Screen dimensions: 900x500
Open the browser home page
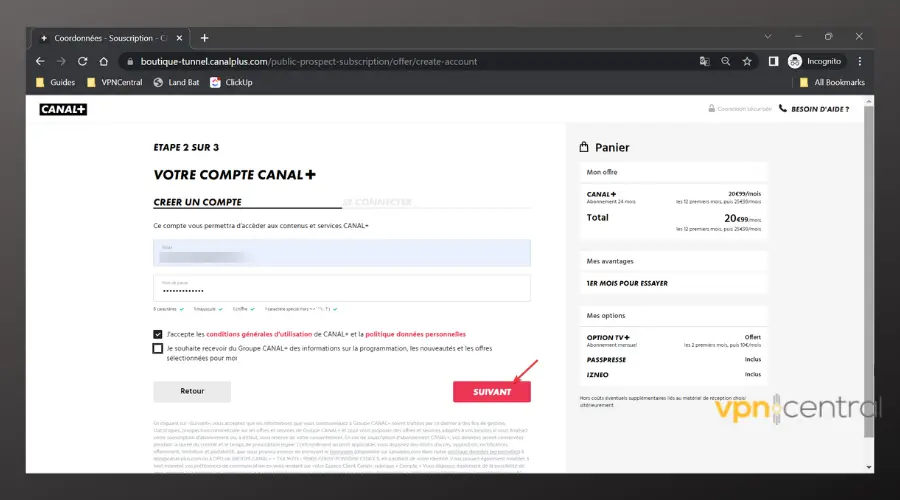[x=103, y=61]
